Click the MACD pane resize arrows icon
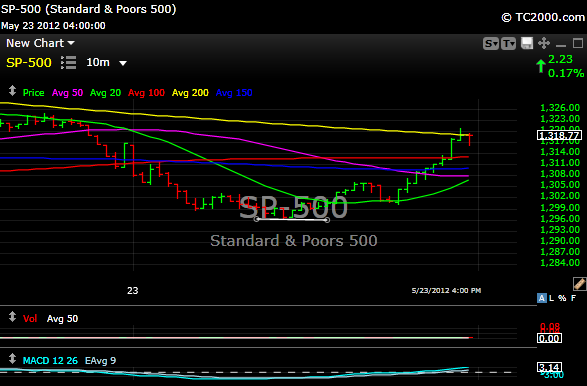Viewport: 587px width, 386px height. point(12,359)
